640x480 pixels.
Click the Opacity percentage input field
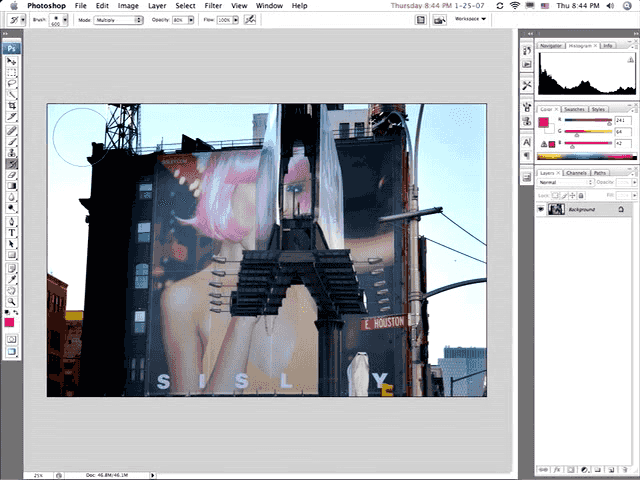point(178,19)
